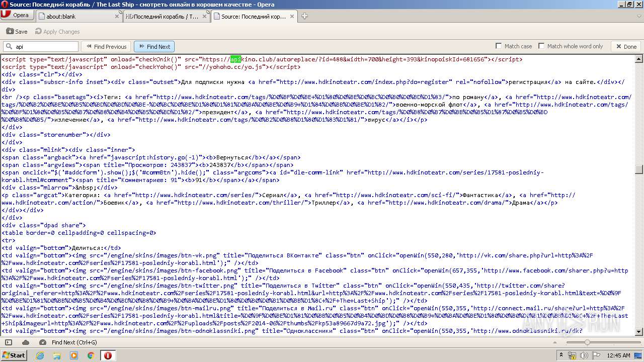The height and width of the screenshot is (362, 644).
Task: Click the system clock showing 12:45 AM
Action: click(x=618, y=355)
